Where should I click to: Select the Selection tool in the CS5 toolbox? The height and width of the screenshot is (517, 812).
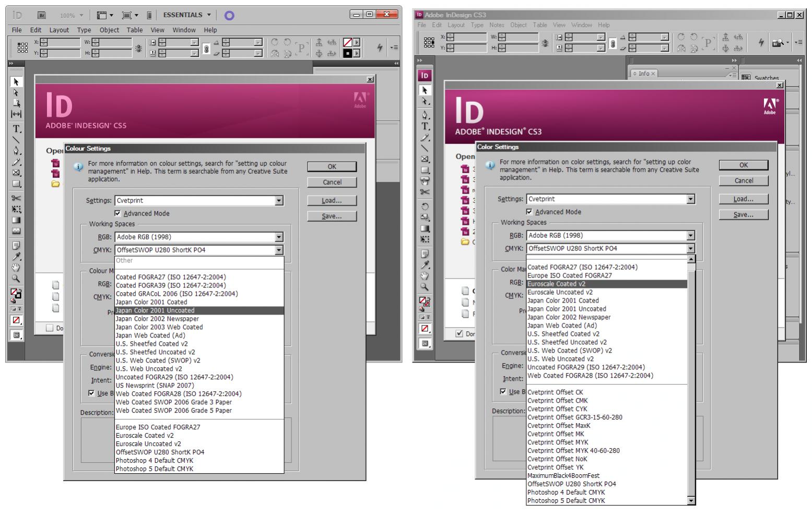(x=16, y=82)
